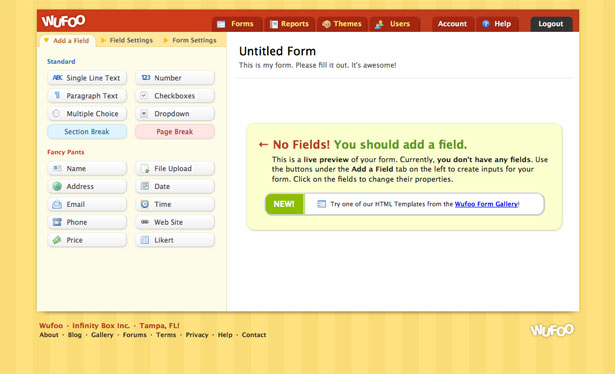This screenshot has height=374, width=615.
Task: Open the About footer link
Action: pos(49,335)
